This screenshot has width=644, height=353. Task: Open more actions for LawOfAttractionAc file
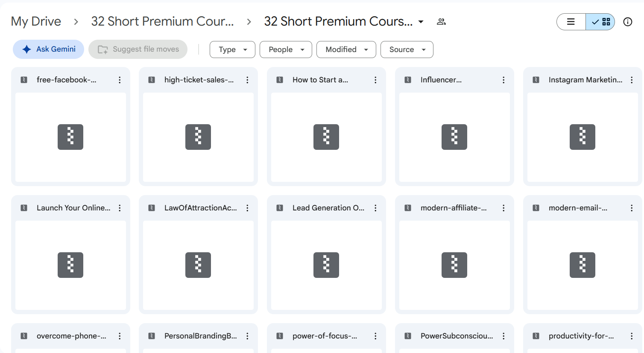click(247, 208)
